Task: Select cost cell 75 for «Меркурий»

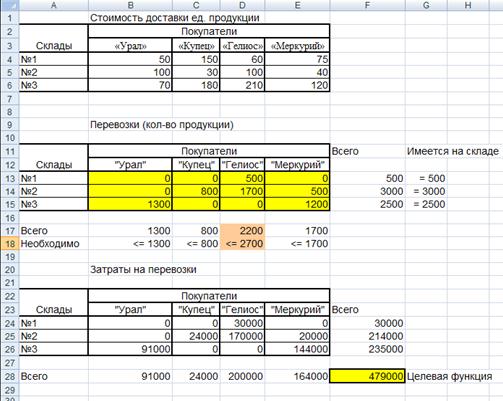Action: 297,59
